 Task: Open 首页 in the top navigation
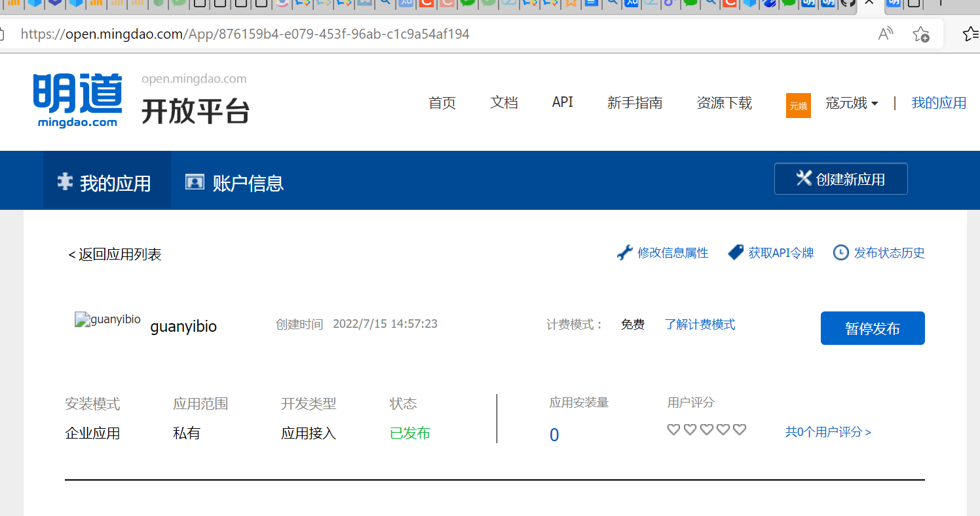point(442,103)
